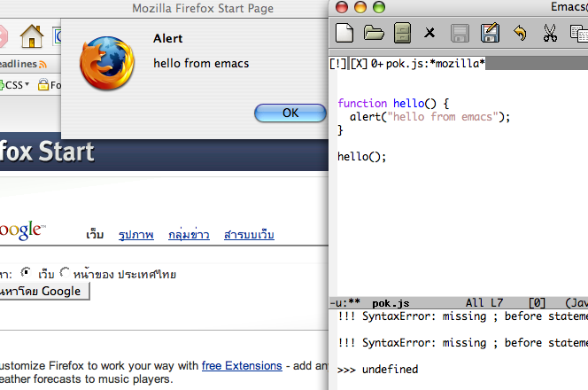Viewport: 588px width, 390px height.
Task: Click 'function' keyword in Emacs buffer
Action: (x=362, y=103)
